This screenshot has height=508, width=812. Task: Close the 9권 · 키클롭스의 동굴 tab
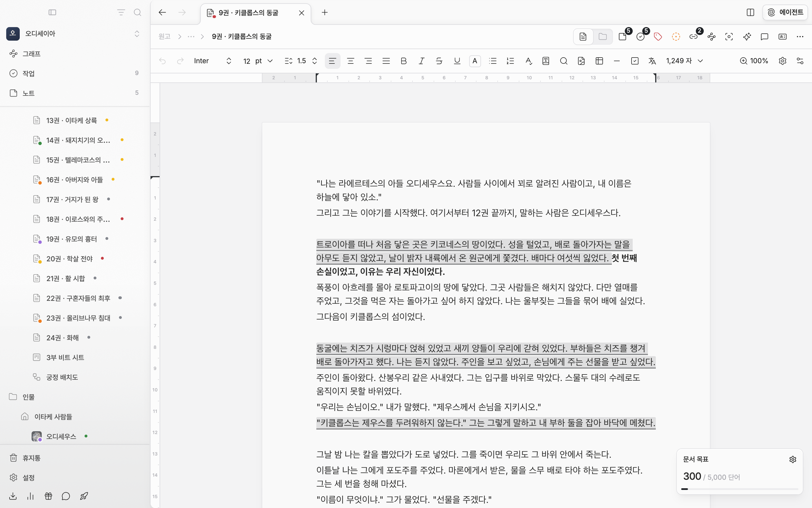pos(301,13)
